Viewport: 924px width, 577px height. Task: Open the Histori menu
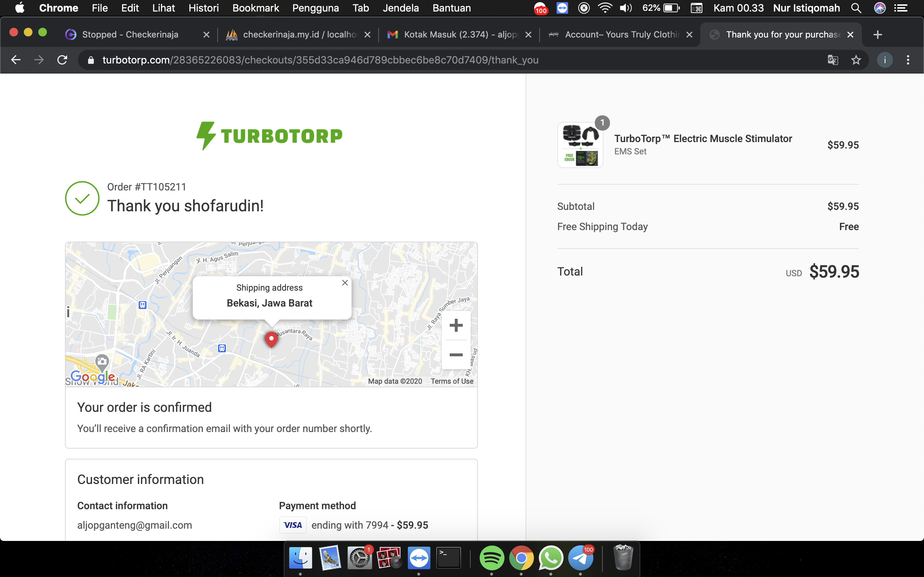pos(204,8)
